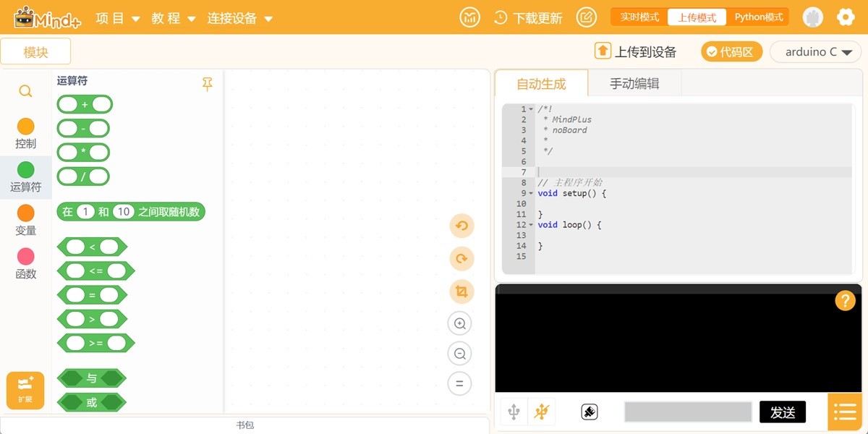Screen dimensions: 868x434
Task: Open the search in the blocks sidebar
Action: [x=25, y=91]
